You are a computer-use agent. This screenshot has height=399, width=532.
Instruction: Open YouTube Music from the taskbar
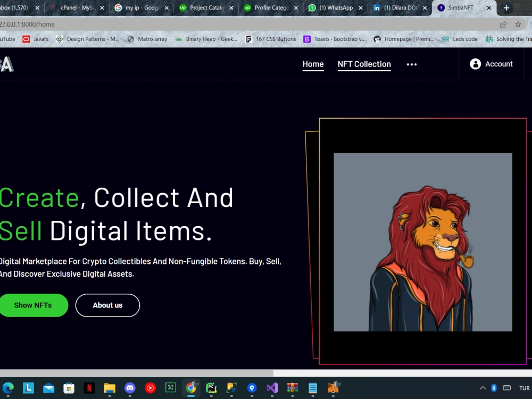point(151,387)
